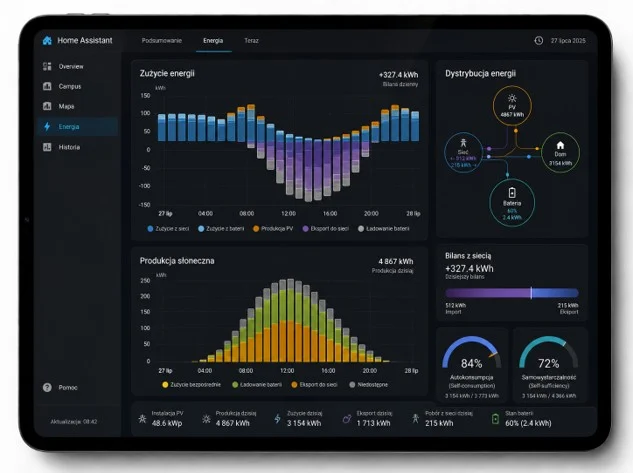Hide the Niedostępne legend series
633x473 pixels.
369,385
